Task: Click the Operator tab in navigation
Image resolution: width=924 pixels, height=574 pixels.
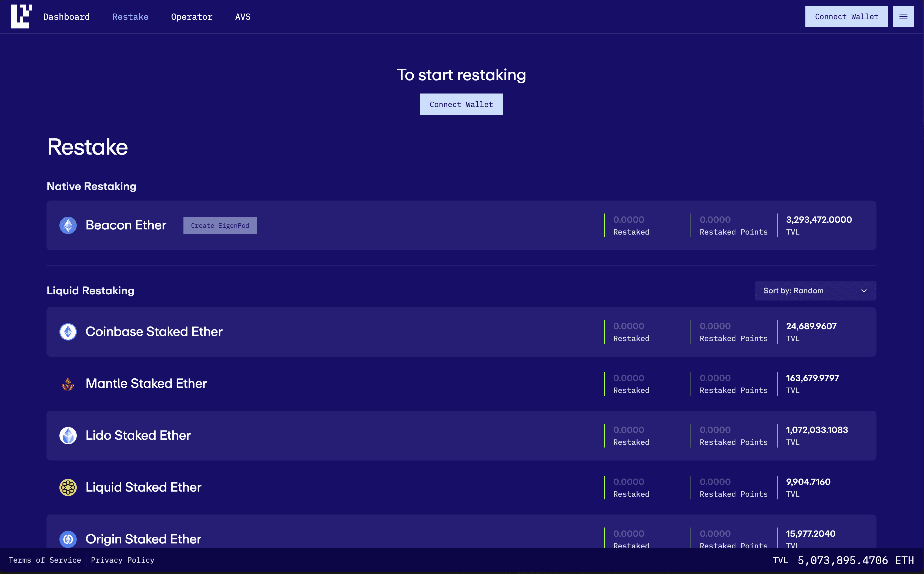Action: point(192,16)
